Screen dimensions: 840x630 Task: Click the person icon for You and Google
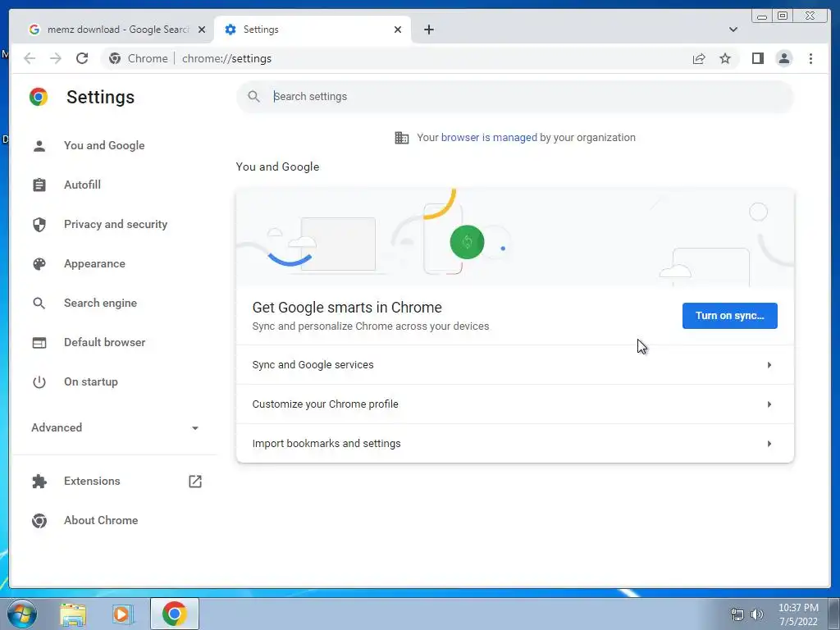(x=39, y=146)
